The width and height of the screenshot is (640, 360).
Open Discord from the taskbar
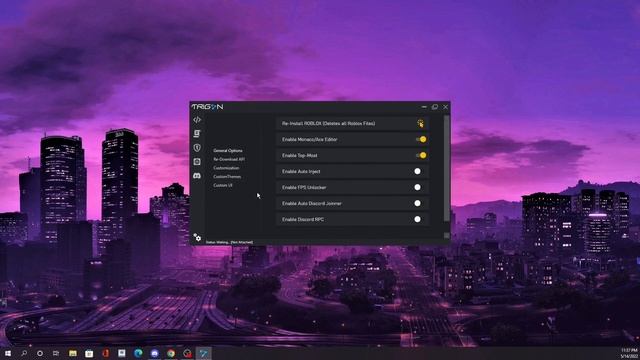point(154,353)
